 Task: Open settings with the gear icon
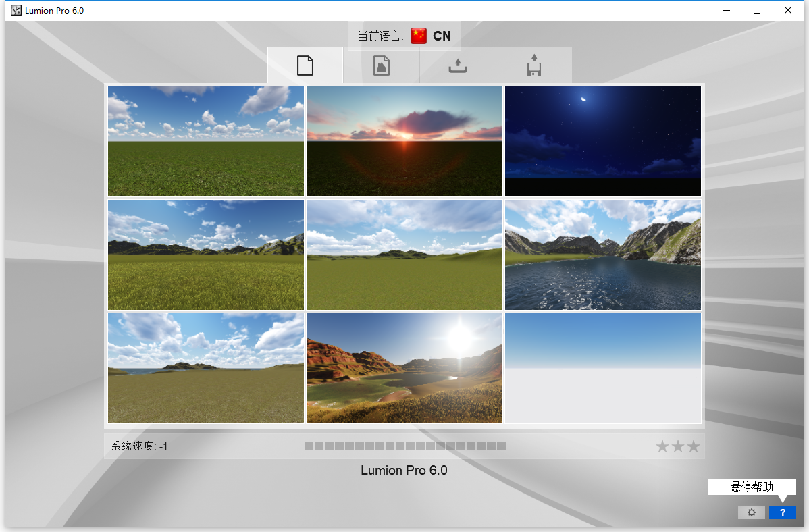click(752, 512)
